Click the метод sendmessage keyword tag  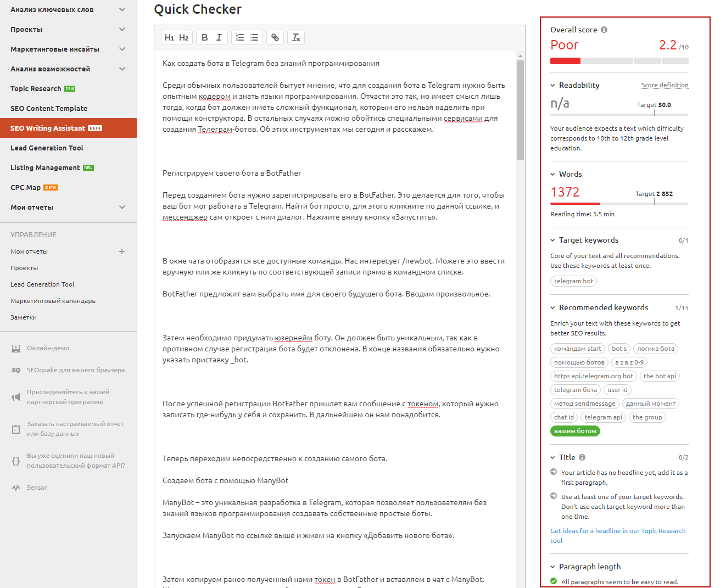(585, 404)
